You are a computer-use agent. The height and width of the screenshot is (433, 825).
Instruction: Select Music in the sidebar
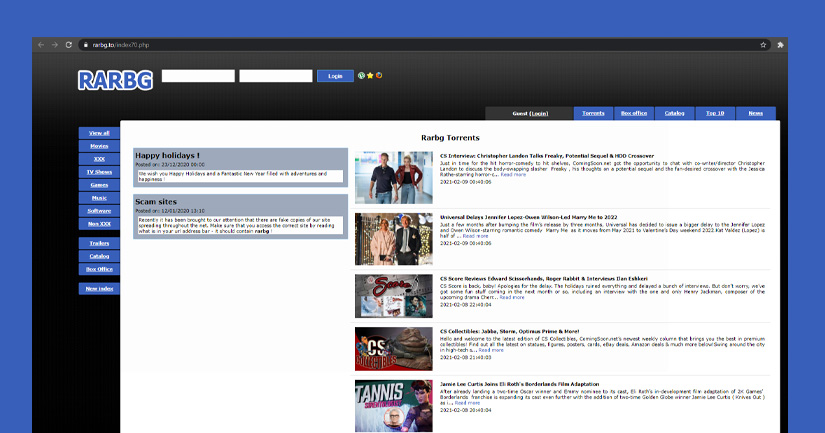point(99,198)
